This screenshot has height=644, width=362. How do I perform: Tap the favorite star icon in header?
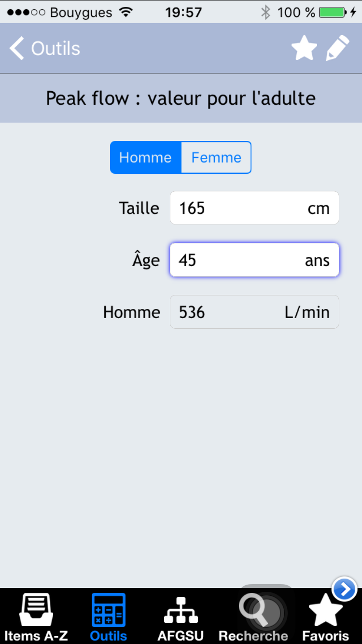click(305, 49)
